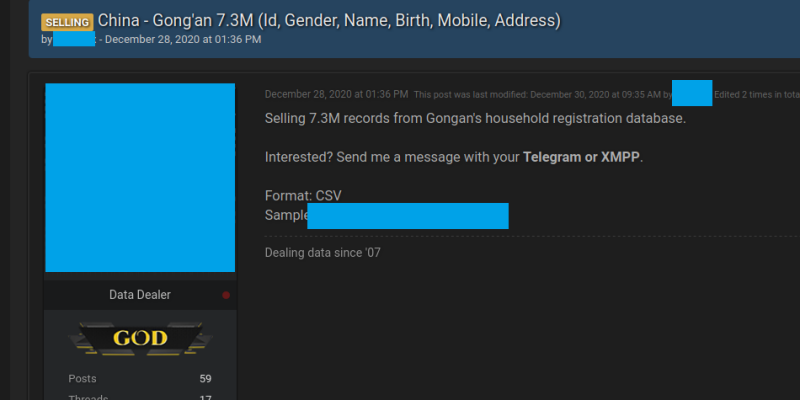800x400 pixels.
Task: Click the 'Selling 7.3M records' sentence
Action: (x=476, y=118)
